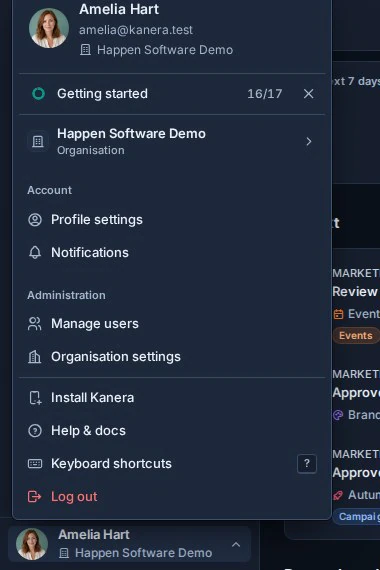Click Amelia Hart's large profile avatar
This screenshot has width=380, height=570.
click(49, 28)
